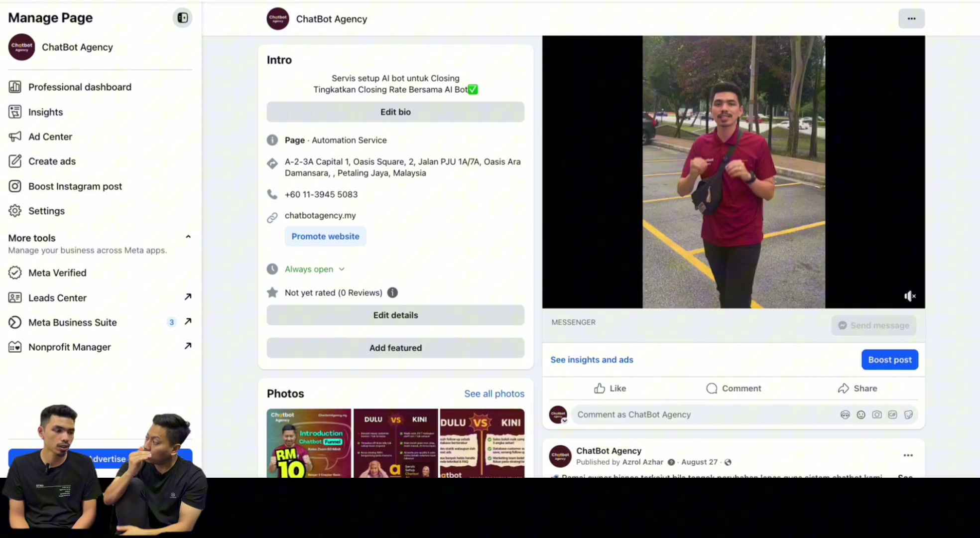Click the Promote website button
Screen dimensions: 980x538
(x=325, y=236)
